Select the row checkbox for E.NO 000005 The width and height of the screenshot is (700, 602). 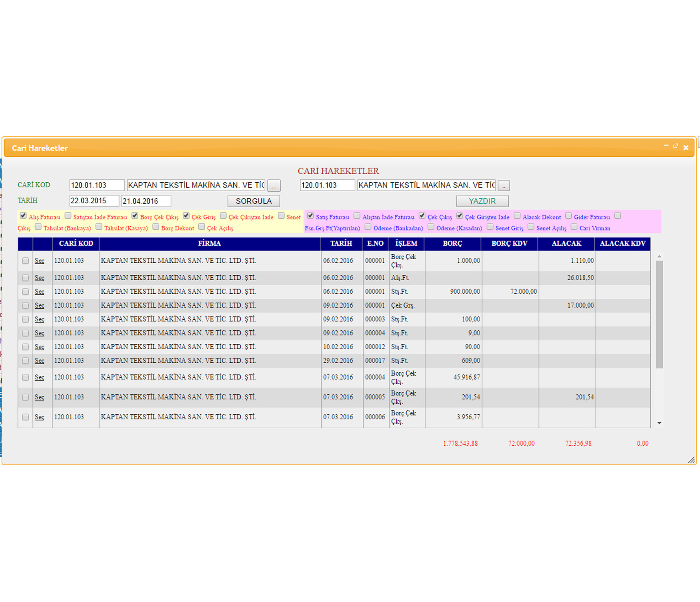point(25,397)
